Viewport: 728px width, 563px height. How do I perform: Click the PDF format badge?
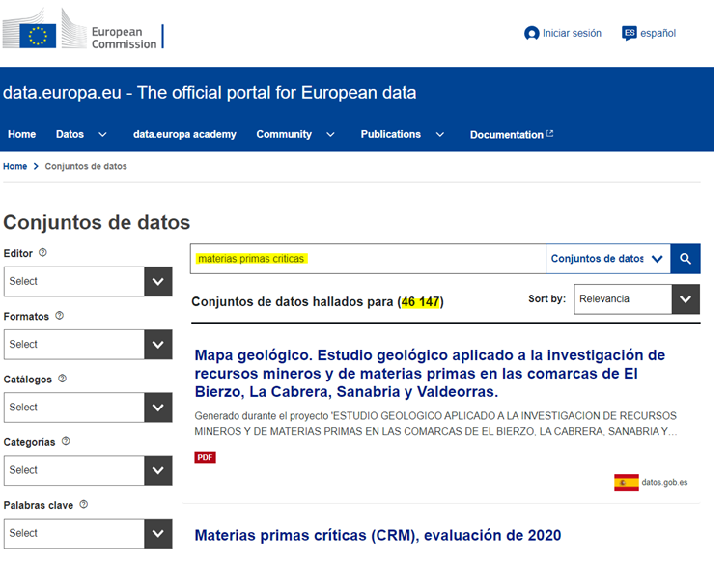click(205, 457)
